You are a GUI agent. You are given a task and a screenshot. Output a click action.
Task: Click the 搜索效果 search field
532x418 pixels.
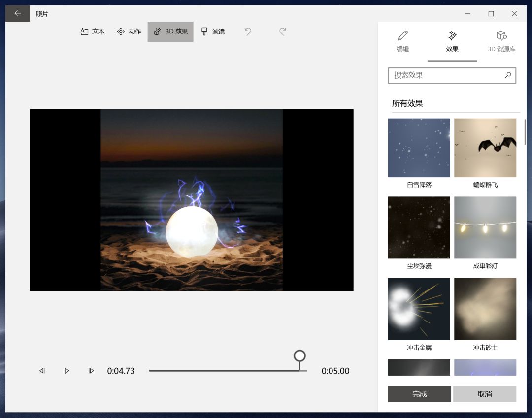[x=446, y=75]
